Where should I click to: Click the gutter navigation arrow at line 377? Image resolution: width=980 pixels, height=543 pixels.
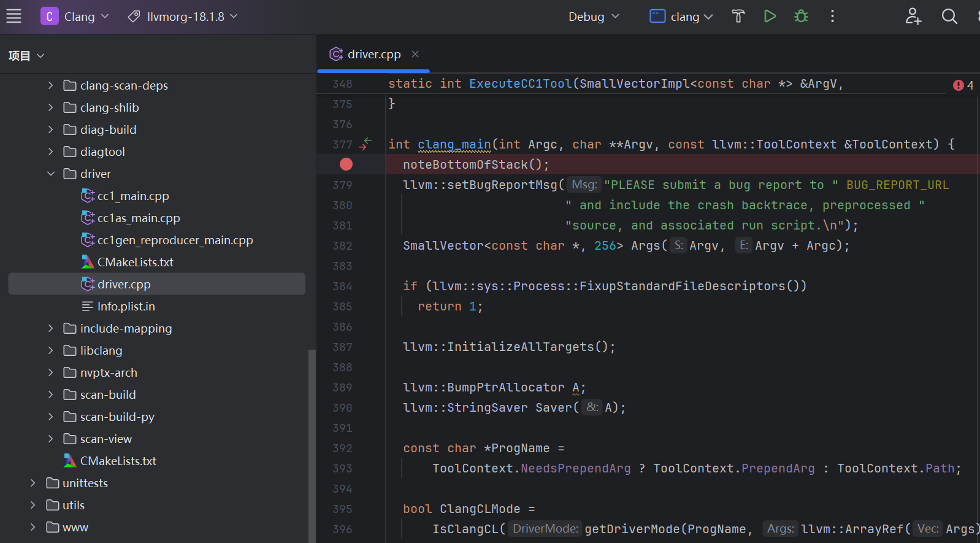tap(366, 144)
